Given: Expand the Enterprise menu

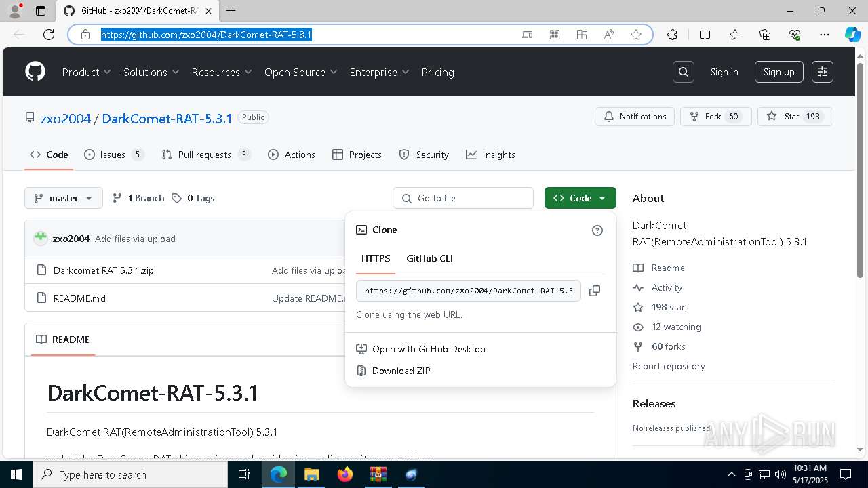Looking at the screenshot, I should (380, 72).
